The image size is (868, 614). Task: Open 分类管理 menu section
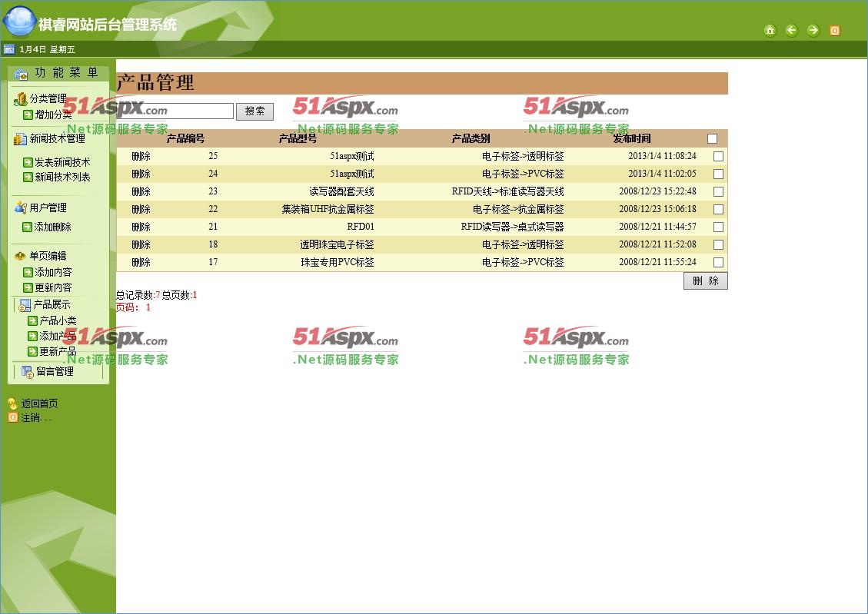tap(48, 99)
